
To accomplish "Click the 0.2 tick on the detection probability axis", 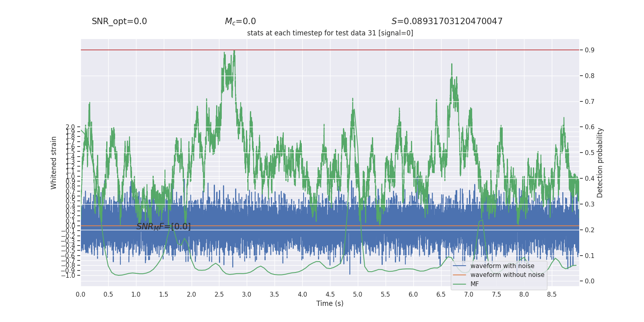I will [590, 230].
